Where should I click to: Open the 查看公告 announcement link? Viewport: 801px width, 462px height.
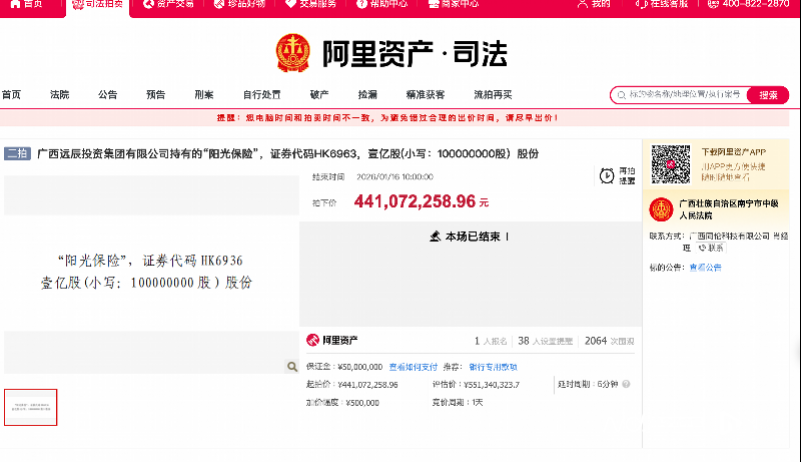(705, 268)
